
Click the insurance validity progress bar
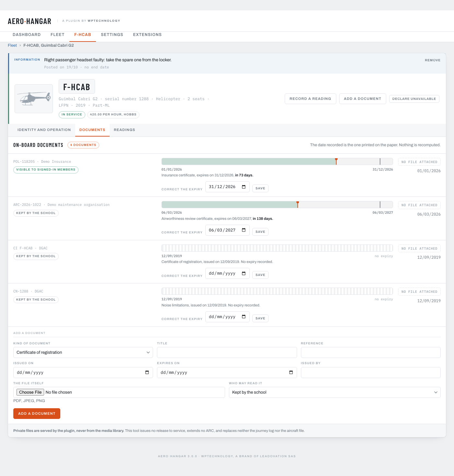pyautogui.click(x=277, y=161)
